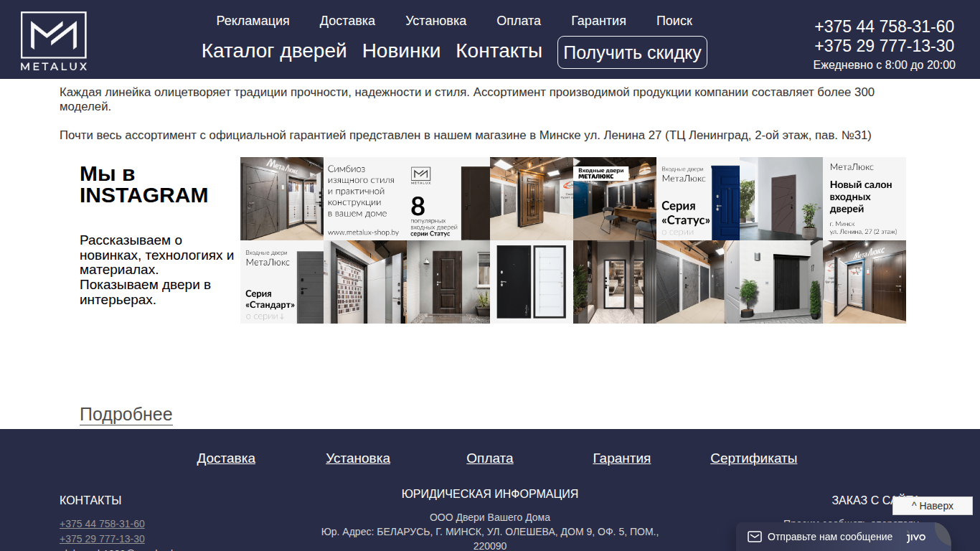This screenshot has height=551, width=980.
Task: Open the Серия «Статус» Instagram post
Action: pyautogui.click(x=698, y=199)
